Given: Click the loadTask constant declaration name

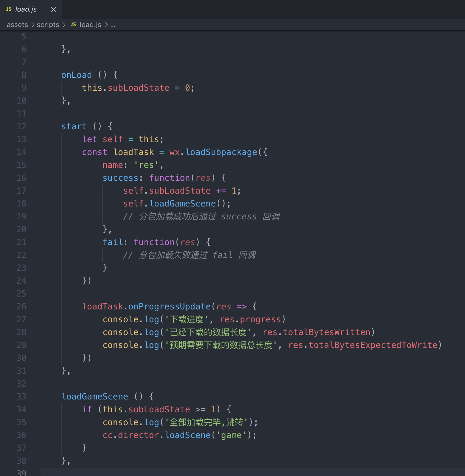Looking at the screenshot, I should [134, 152].
